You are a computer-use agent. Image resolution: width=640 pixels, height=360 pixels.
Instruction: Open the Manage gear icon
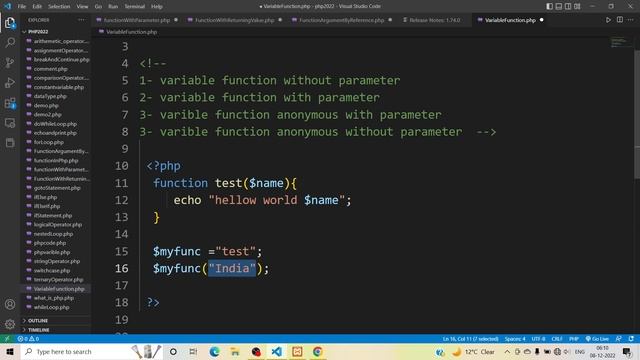10,324
